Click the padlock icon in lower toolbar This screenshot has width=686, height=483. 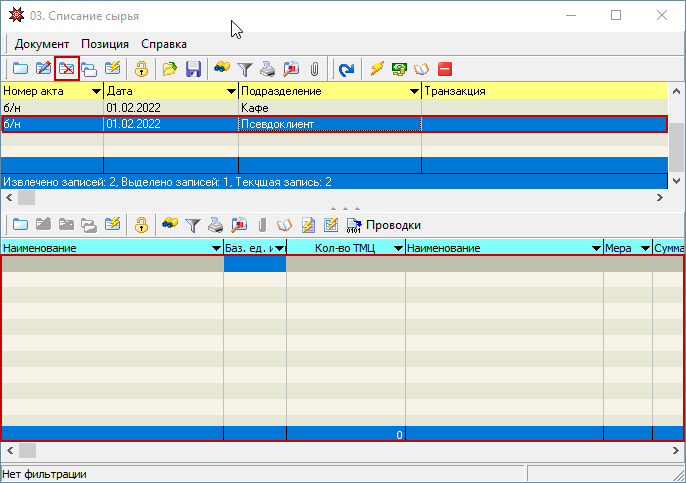[x=141, y=225]
